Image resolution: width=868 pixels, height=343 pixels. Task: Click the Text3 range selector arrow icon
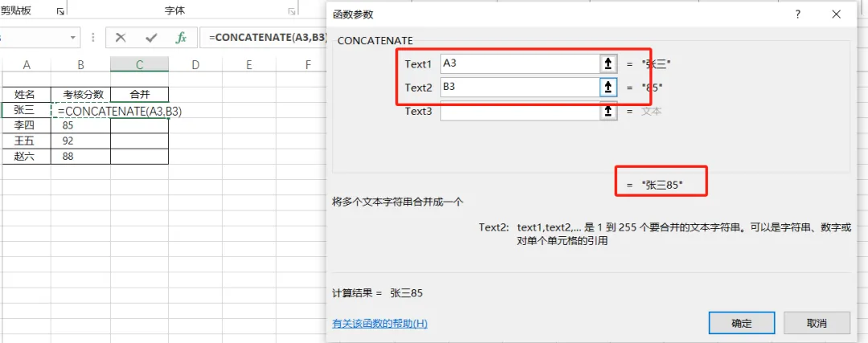[608, 112]
